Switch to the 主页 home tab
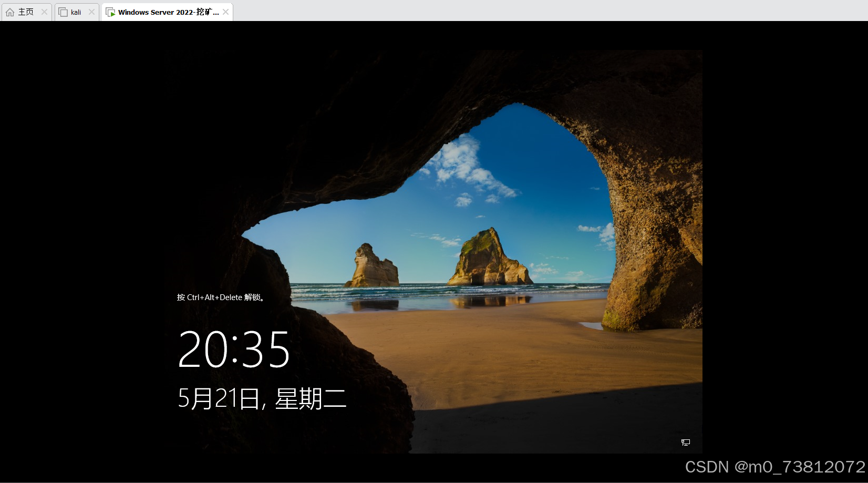The image size is (868, 483). (x=26, y=12)
